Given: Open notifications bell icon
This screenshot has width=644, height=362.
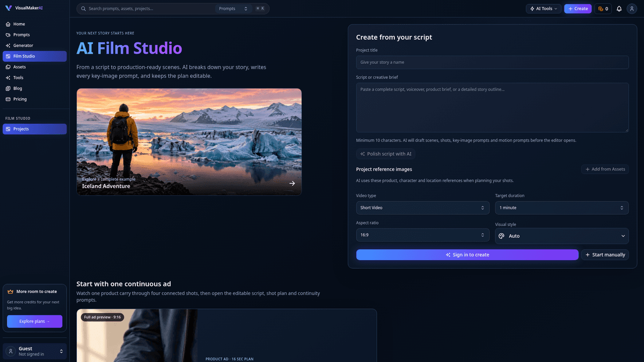Looking at the screenshot, I should coord(619,9).
